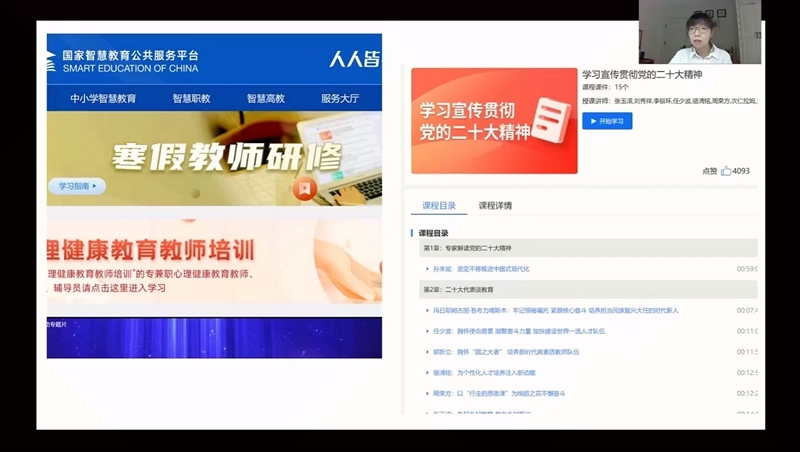Viewport: 800px width, 452px height.
Task: Click the 第2章 二十大代表谈教育 chapter header
Action: [588, 289]
